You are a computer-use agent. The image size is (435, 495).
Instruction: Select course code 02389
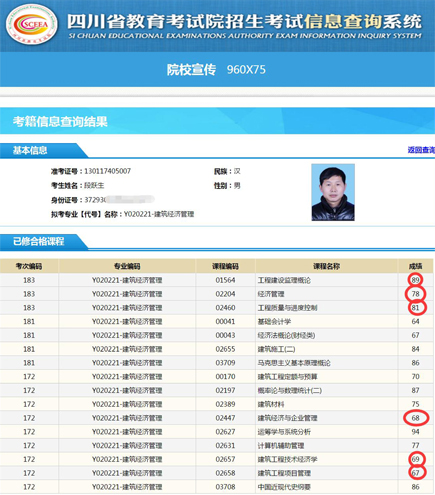pyautogui.click(x=225, y=404)
